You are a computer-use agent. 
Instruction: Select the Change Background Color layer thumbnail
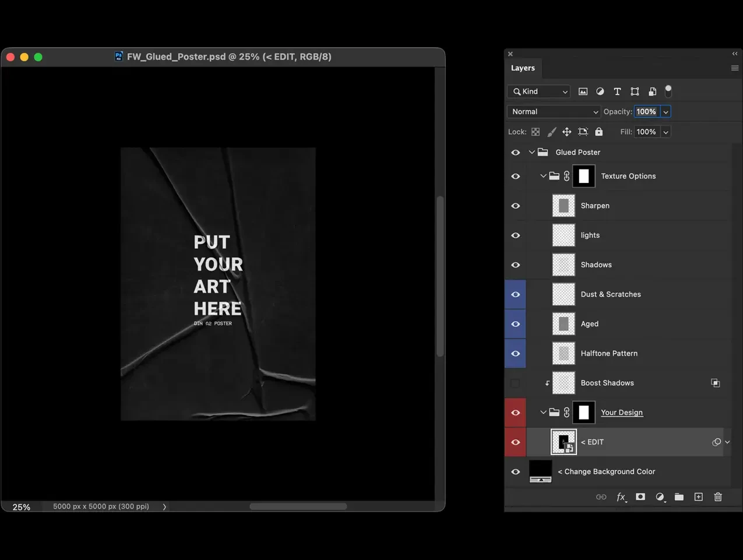click(540, 471)
